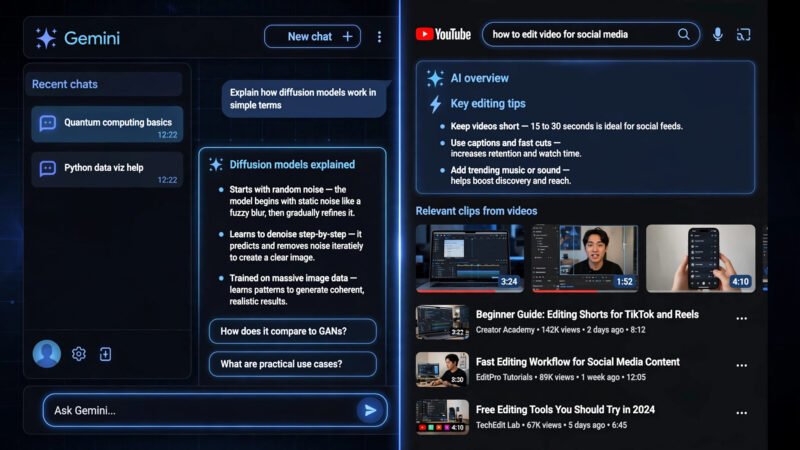Open more options for Beginner Guide video
This screenshot has height=450, width=800.
click(741, 318)
